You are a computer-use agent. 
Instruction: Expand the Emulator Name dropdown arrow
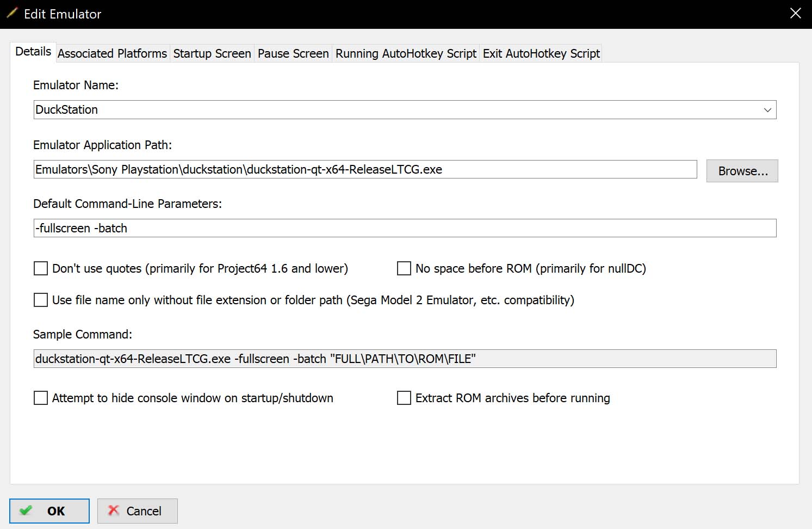point(767,110)
